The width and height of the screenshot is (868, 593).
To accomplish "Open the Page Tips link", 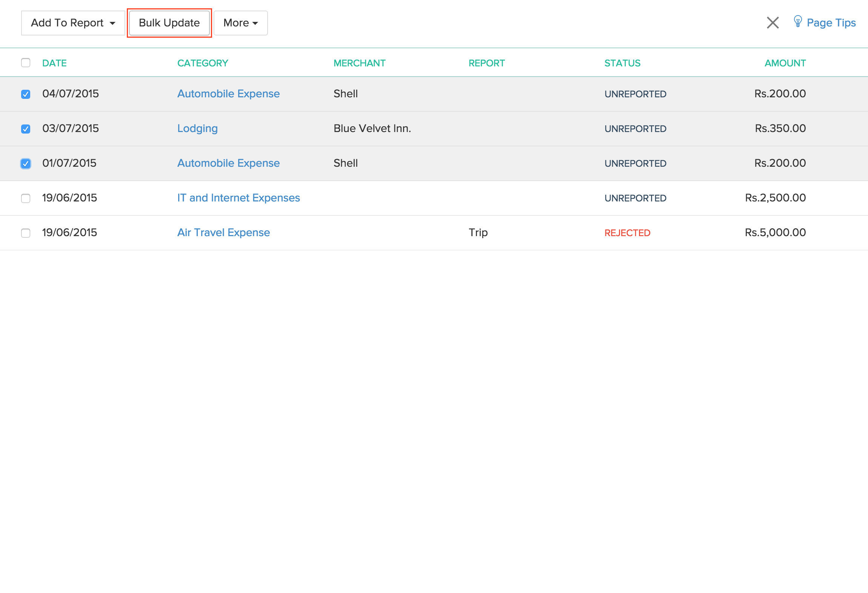I will (x=831, y=23).
